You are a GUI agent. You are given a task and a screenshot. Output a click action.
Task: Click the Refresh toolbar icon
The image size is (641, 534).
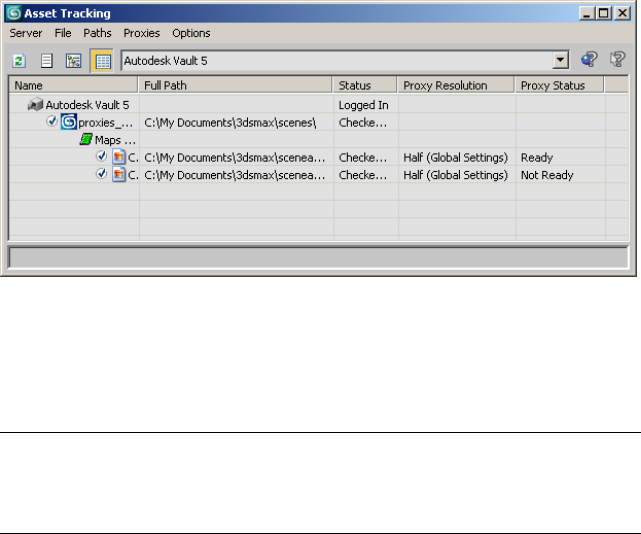click(19, 61)
